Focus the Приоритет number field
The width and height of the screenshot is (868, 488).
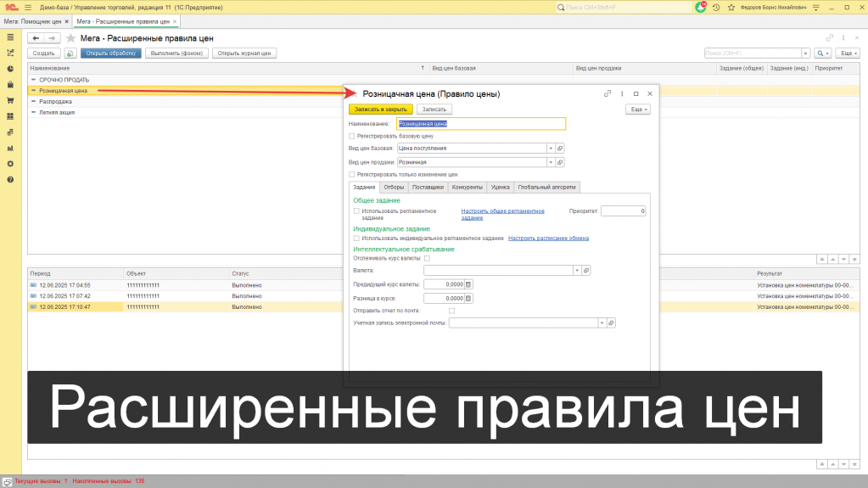click(x=624, y=211)
